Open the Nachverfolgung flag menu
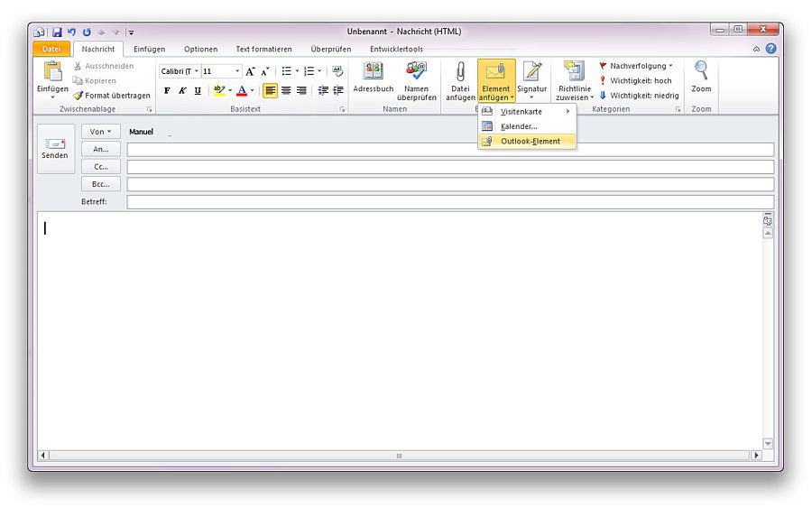812x508 pixels. pos(636,66)
